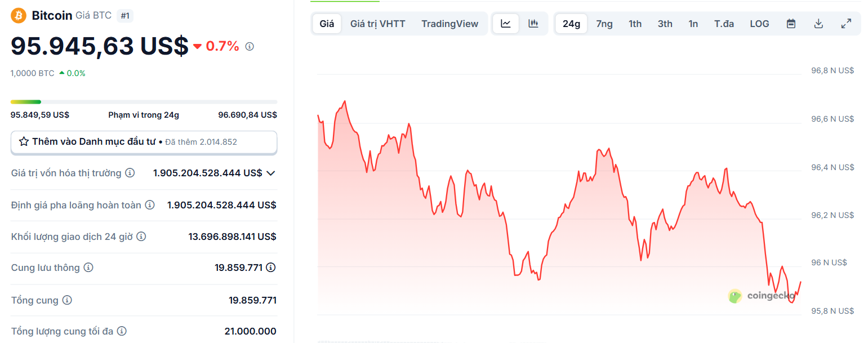Click the 13.696.898.141 US$ volume value
This screenshot has height=343, width=868.
point(232,237)
